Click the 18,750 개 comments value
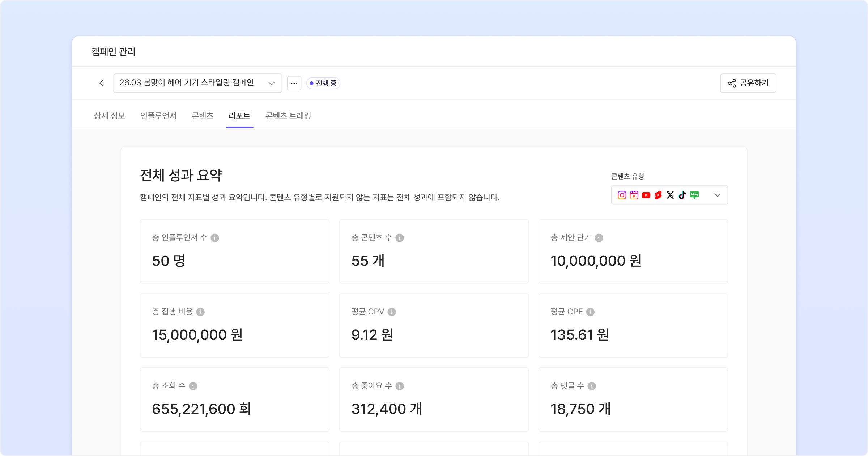 [x=581, y=409]
